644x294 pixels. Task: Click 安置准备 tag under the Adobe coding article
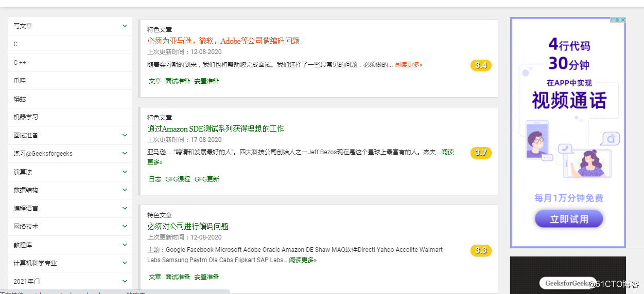click(x=206, y=81)
